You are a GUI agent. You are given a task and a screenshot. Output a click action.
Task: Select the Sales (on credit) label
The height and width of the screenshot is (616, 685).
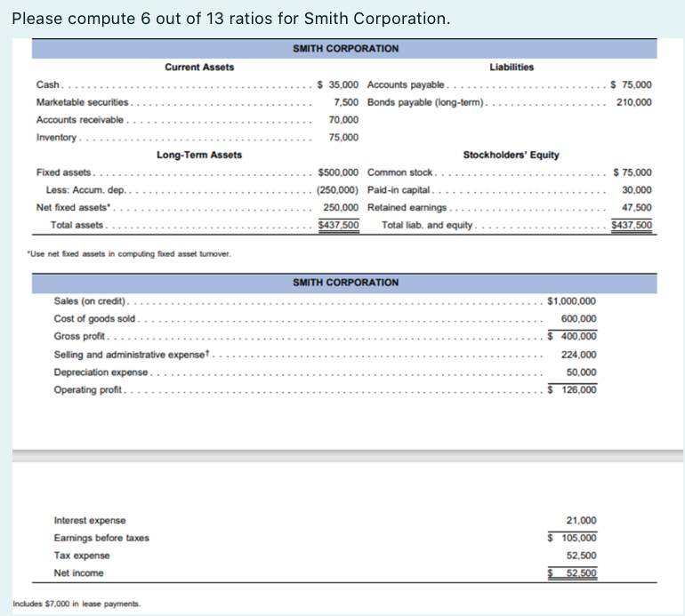coord(90,301)
